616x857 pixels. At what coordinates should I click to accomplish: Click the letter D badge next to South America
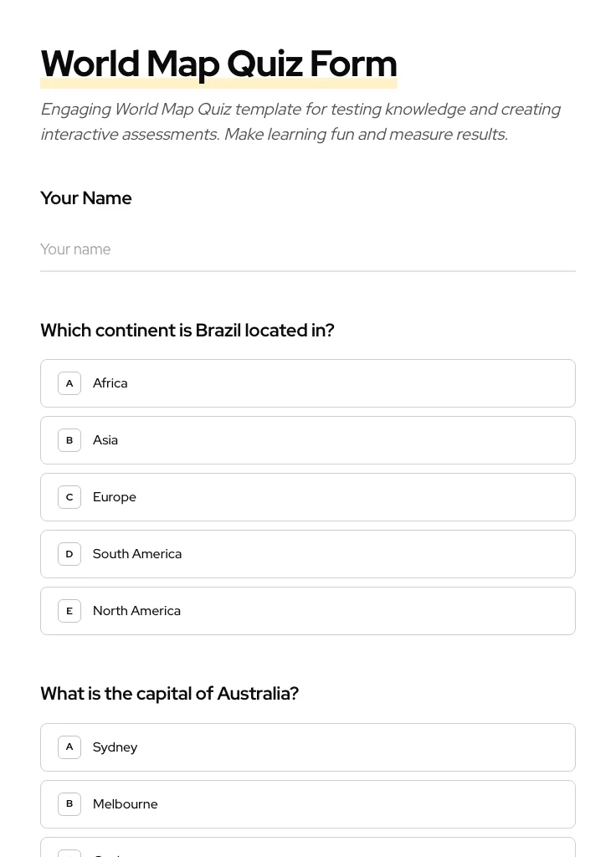point(69,553)
